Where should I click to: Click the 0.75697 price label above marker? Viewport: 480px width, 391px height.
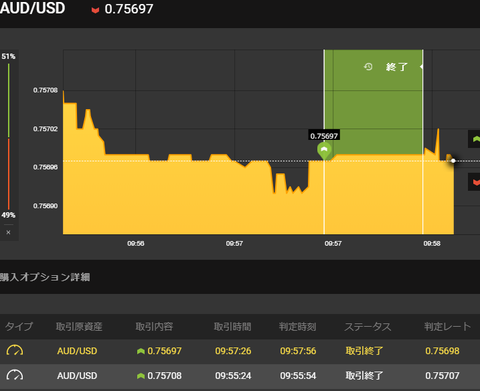pyautogui.click(x=324, y=136)
